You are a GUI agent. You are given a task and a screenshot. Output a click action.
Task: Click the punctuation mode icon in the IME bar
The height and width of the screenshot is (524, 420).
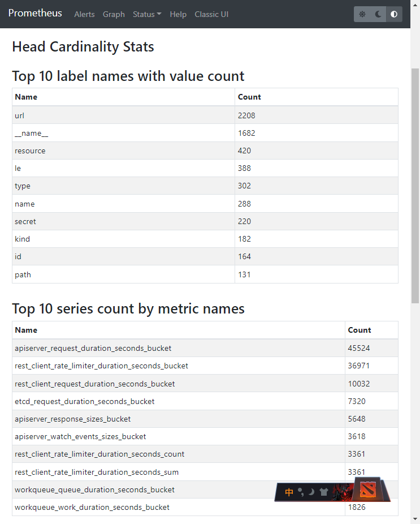(301, 492)
